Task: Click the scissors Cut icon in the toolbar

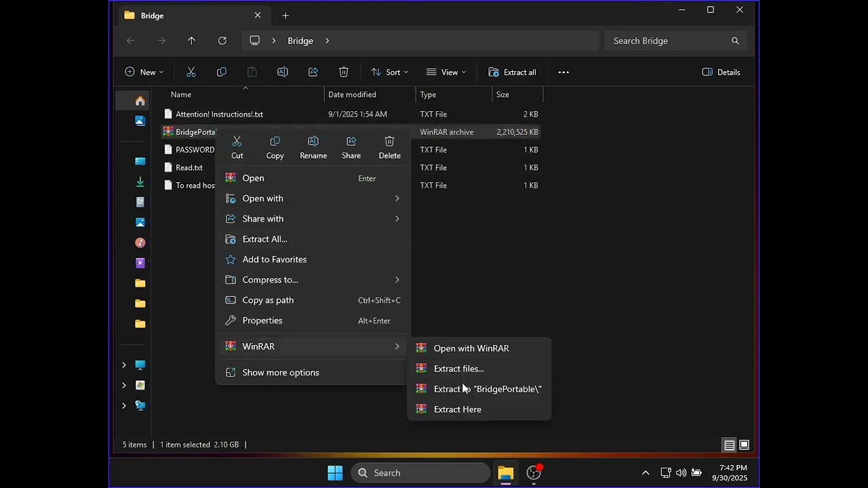Action: point(191,72)
